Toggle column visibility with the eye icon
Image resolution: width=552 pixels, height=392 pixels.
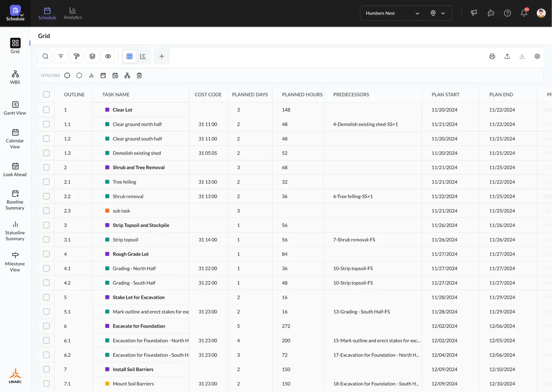[108, 56]
